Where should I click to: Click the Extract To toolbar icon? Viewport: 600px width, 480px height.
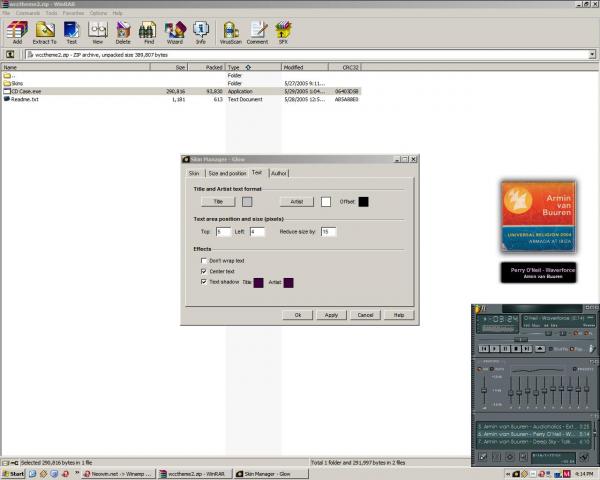click(x=45, y=33)
